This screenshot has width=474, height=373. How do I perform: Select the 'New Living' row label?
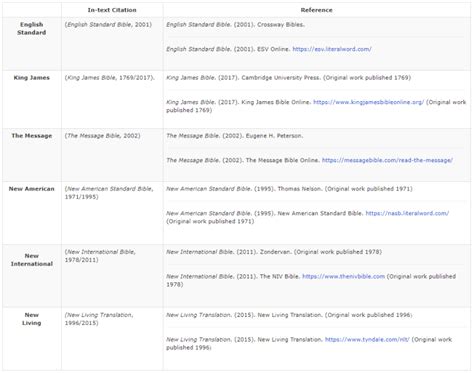[x=32, y=319]
